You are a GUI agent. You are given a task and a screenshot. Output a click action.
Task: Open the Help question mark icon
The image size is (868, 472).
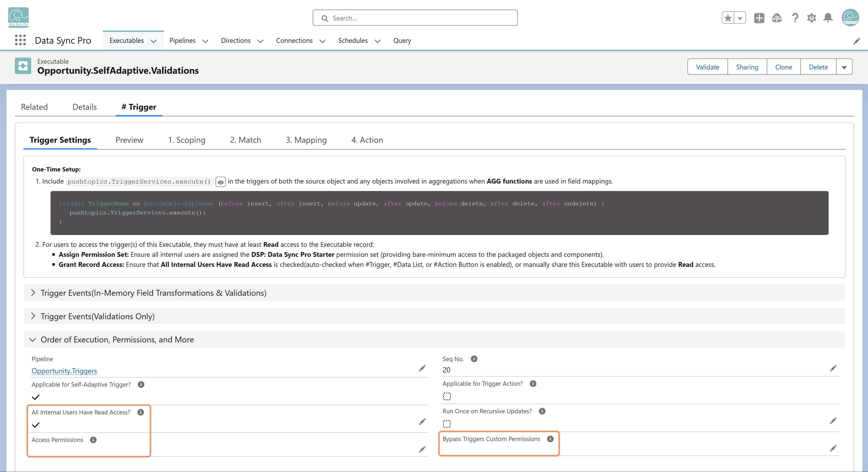click(795, 18)
